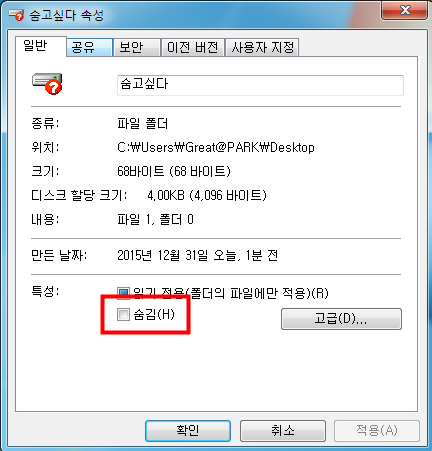This screenshot has height=451, width=432.
Task: Click the folder icon in the title bar
Action: [16, 15]
